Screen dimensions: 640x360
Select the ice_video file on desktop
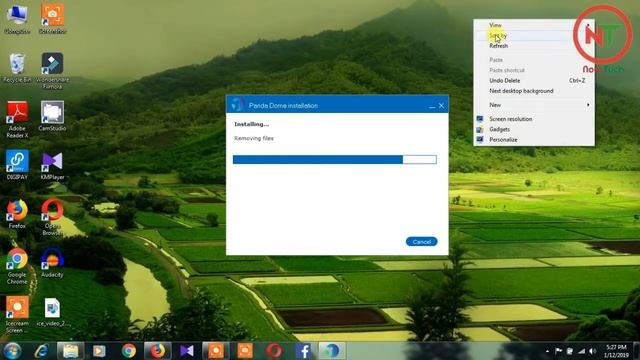pos(52,312)
